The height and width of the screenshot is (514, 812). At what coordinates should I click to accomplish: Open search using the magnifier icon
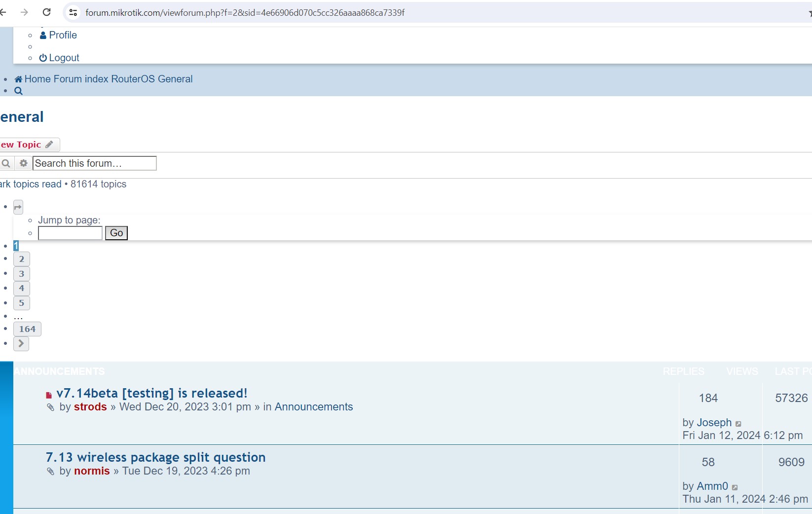click(x=18, y=91)
